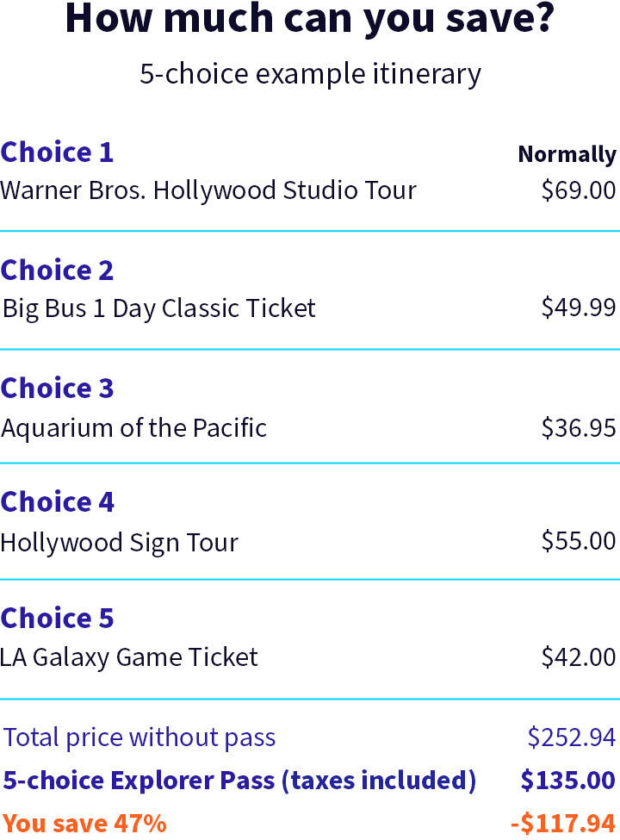Image resolution: width=620 pixels, height=840 pixels.
Task: Select the $69.00 price
Action: pyautogui.click(x=579, y=190)
